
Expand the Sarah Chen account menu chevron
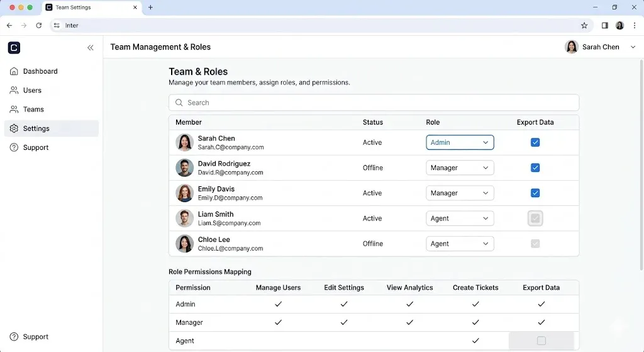point(633,47)
